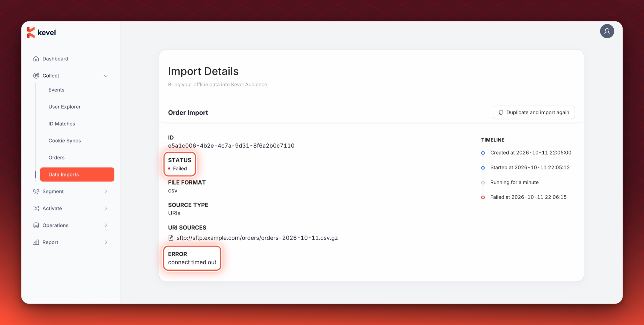644x325 pixels.
Task: Select Orders in sidebar
Action: coord(56,157)
